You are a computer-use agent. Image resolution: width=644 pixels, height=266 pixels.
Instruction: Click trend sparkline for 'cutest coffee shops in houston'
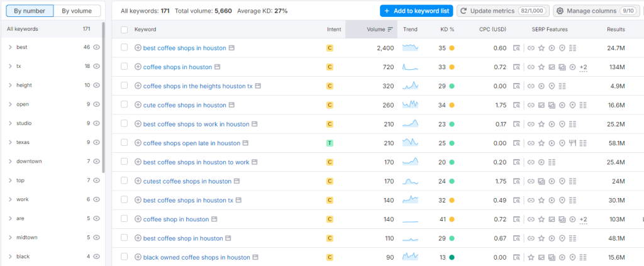click(410, 181)
